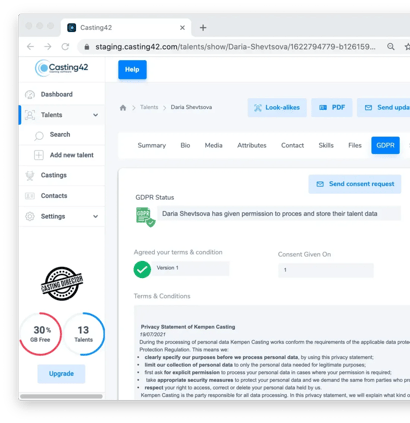Click the Casting42 logo
This screenshot has height=423, width=410.
(62, 68)
